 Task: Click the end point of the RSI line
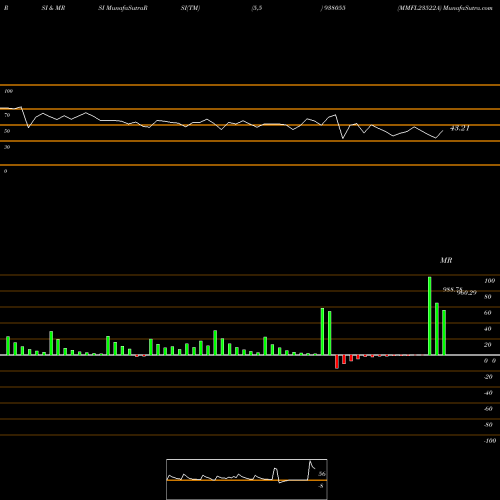click(x=443, y=131)
